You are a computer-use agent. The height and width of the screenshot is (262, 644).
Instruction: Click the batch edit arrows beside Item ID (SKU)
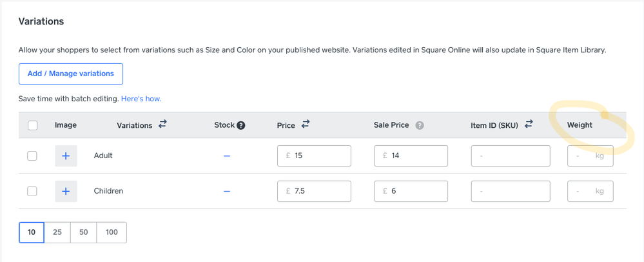point(529,125)
